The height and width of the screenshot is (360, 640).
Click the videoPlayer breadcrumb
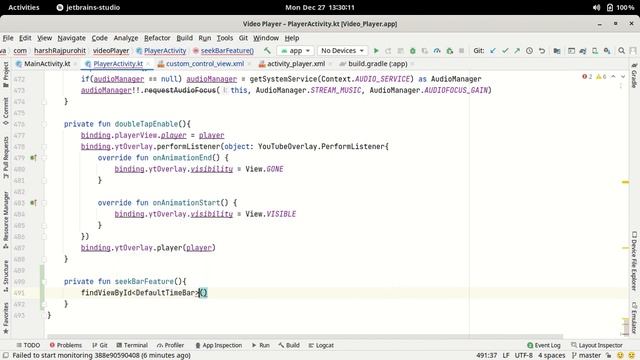(111, 51)
